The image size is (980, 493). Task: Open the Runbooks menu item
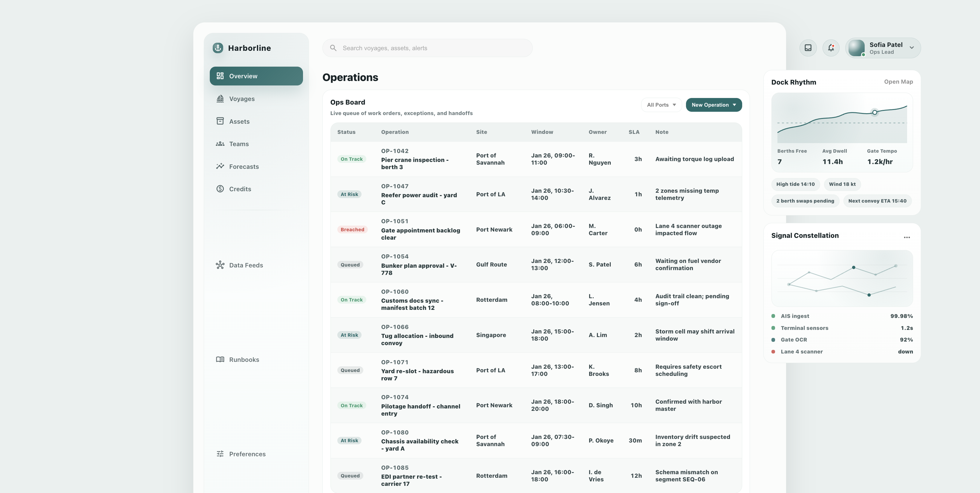click(x=244, y=359)
